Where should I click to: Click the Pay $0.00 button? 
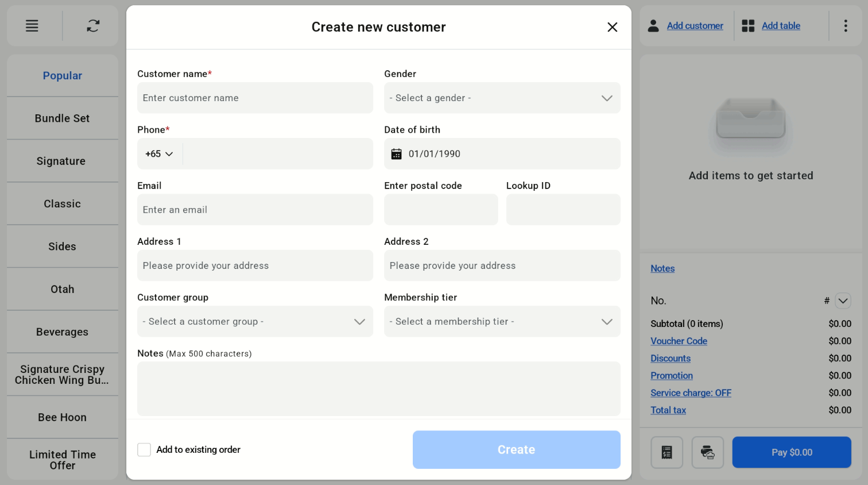[x=792, y=452]
